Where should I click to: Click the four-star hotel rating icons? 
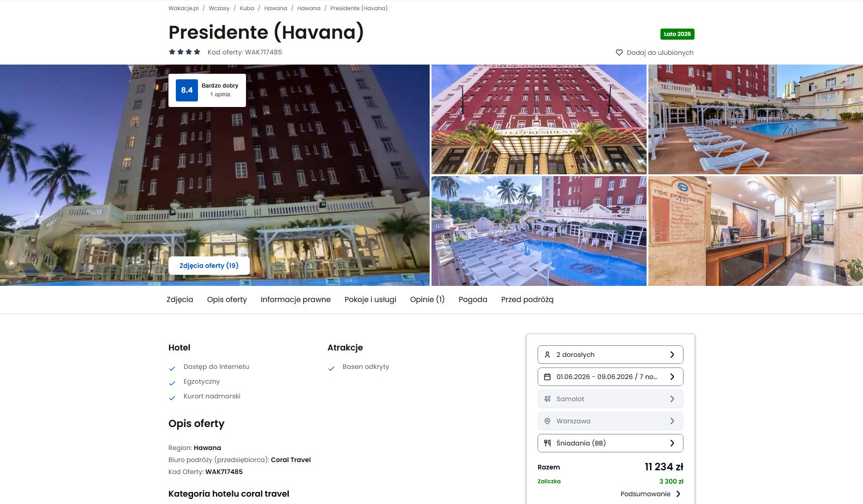pyautogui.click(x=185, y=52)
